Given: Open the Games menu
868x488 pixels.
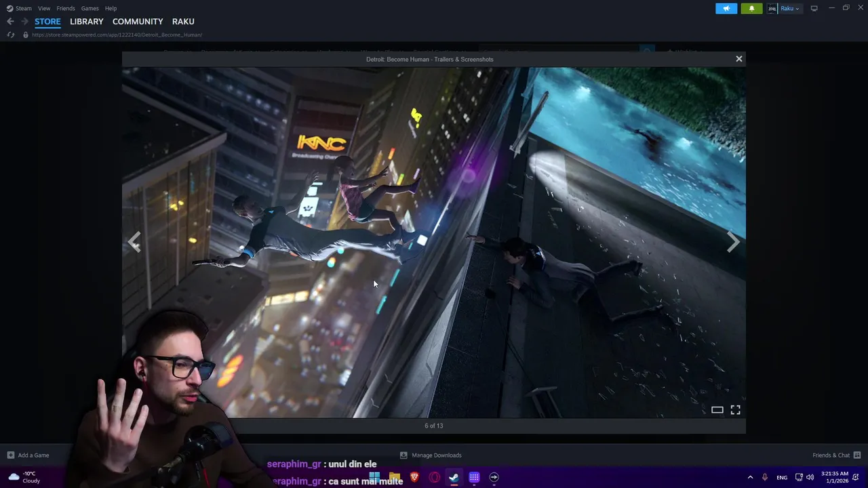Looking at the screenshot, I should [90, 8].
